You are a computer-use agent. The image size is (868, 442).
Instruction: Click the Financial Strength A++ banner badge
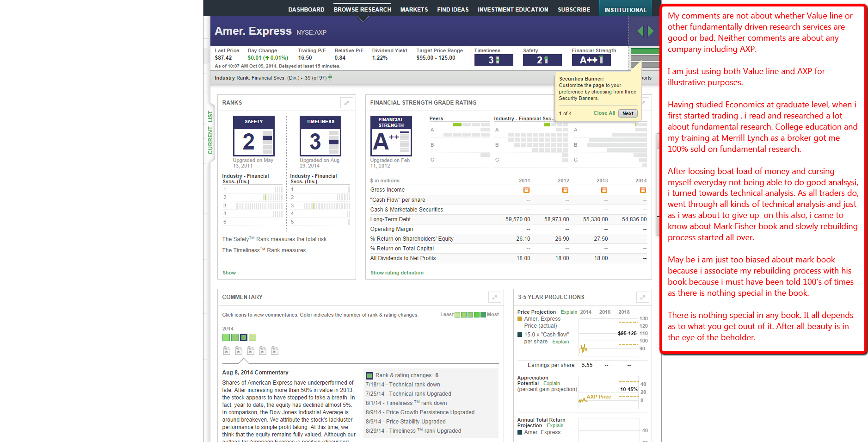(x=591, y=60)
